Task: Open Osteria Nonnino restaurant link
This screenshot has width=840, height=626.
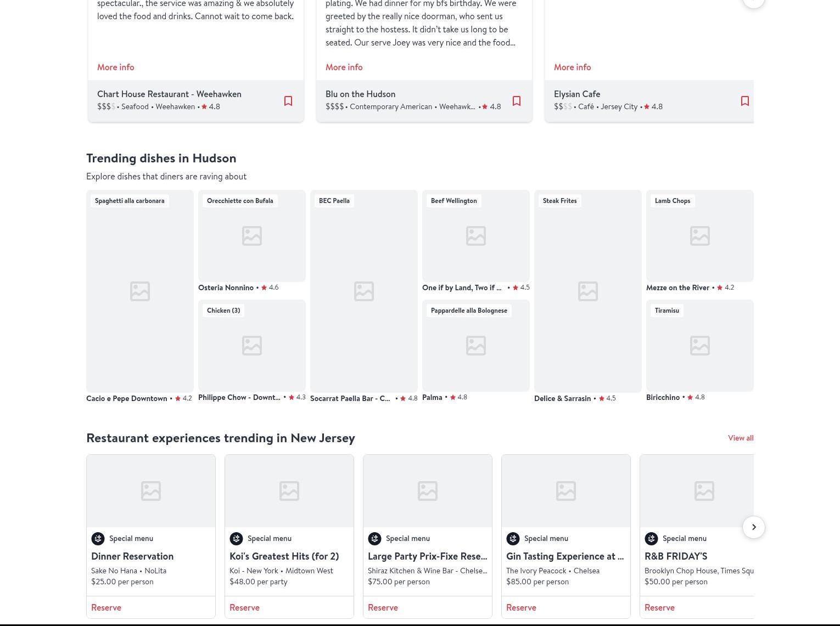Action: (x=226, y=287)
